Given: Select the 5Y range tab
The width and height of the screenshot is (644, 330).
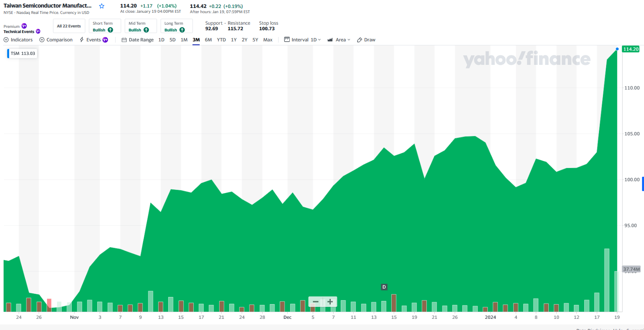Looking at the screenshot, I should point(255,40).
